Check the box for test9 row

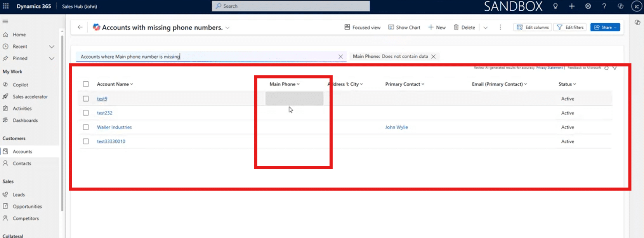[86, 99]
